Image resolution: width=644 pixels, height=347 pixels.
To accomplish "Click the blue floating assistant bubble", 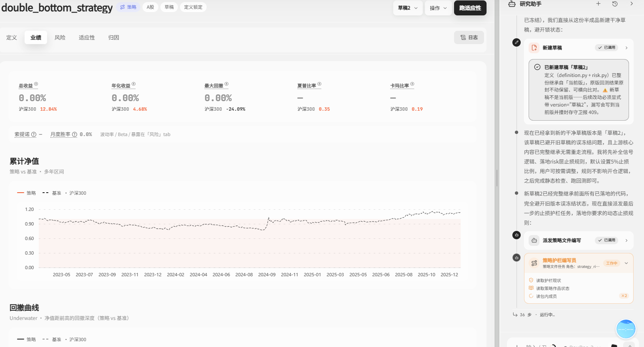I will click(x=626, y=329).
